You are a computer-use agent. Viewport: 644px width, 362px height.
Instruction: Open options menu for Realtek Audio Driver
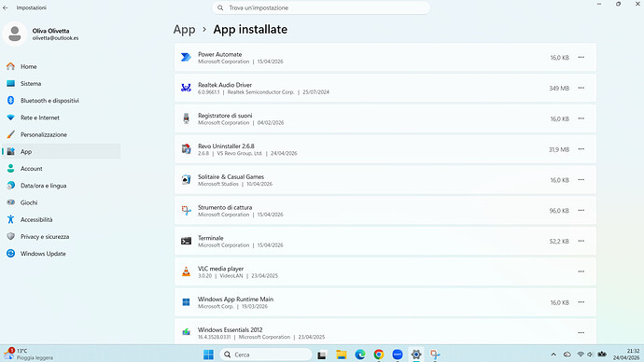[x=581, y=88]
